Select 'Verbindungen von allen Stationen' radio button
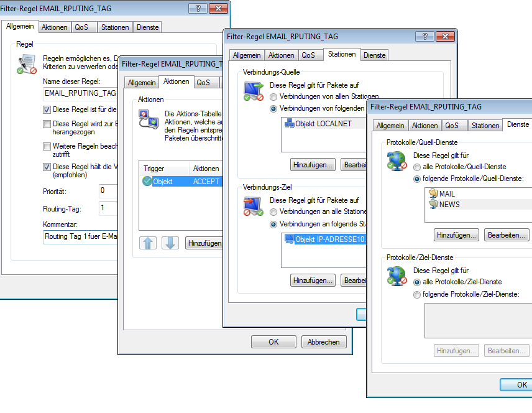 click(273, 96)
